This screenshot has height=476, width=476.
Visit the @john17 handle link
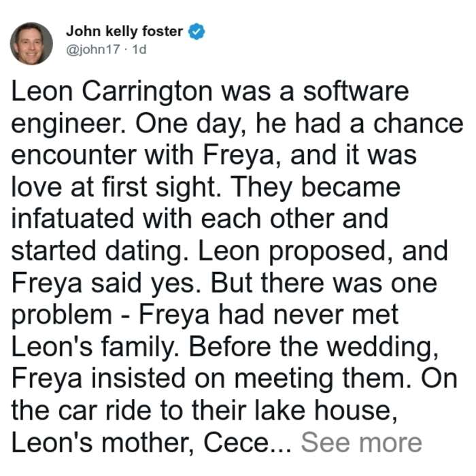pos(93,49)
